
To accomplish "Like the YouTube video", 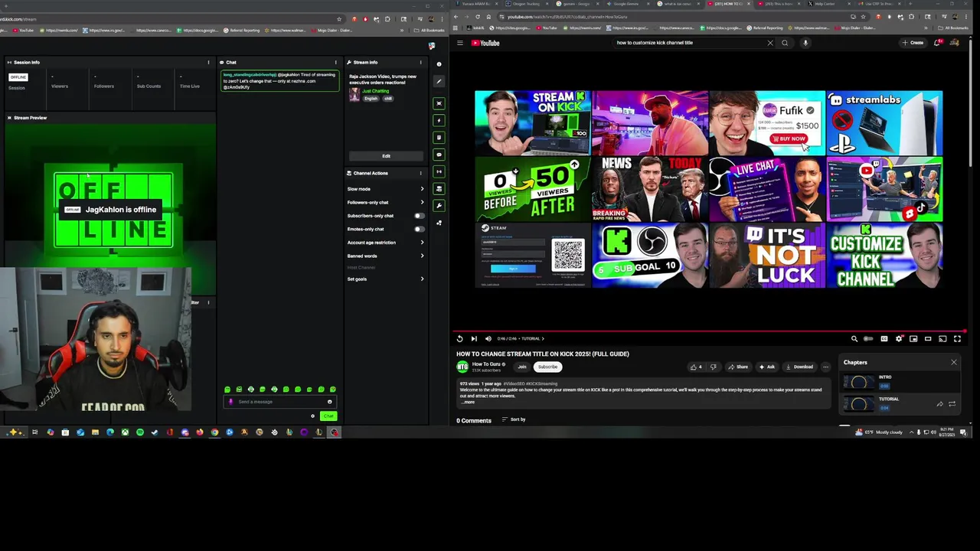I will (x=696, y=367).
